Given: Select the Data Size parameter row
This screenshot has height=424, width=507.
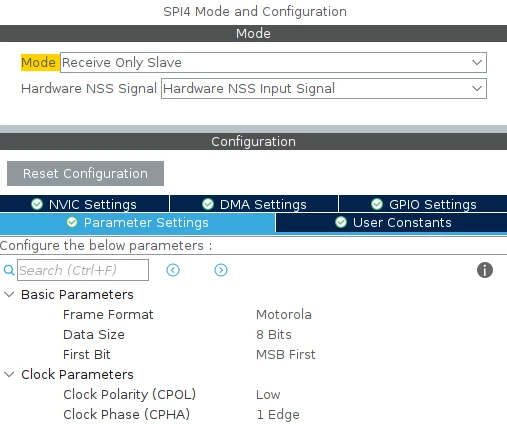Looking at the screenshot, I should 253,334.
